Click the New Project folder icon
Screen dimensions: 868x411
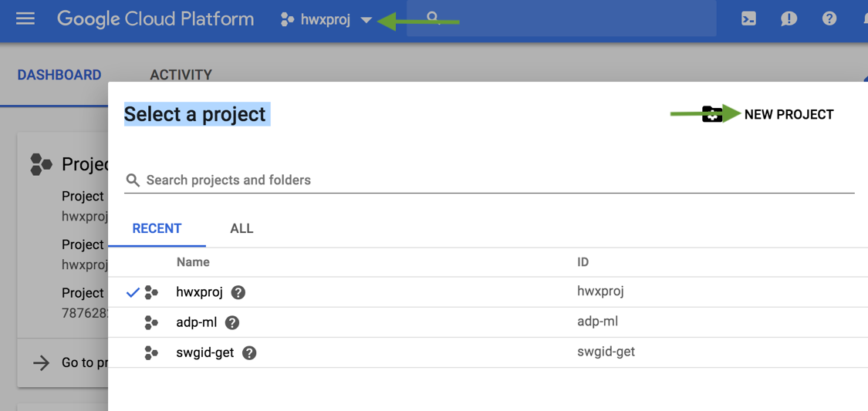pos(712,114)
